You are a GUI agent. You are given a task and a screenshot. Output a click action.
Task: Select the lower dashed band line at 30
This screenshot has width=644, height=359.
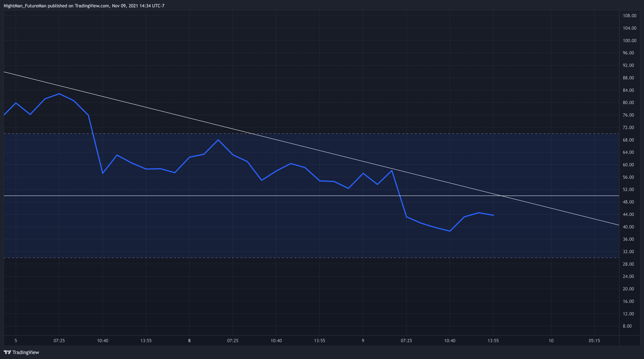click(311, 258)
